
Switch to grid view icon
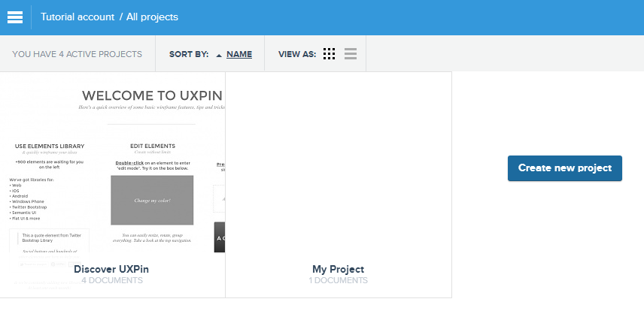pos(329,53)
